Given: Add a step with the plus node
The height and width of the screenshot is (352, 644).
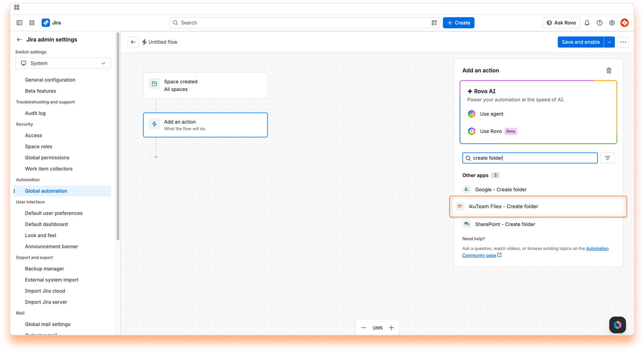Looking at the screenshot, I should tap(156, 157).
